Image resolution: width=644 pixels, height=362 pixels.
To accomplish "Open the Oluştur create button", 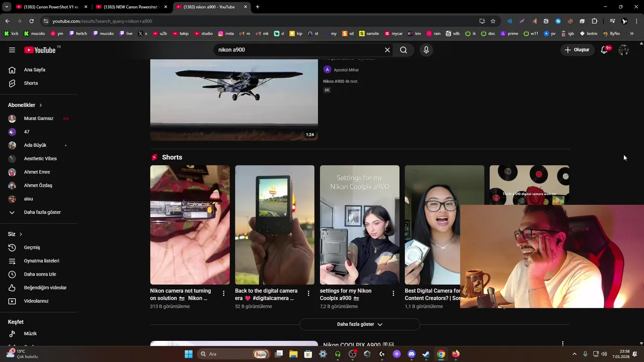I will (x=577, y=50).
